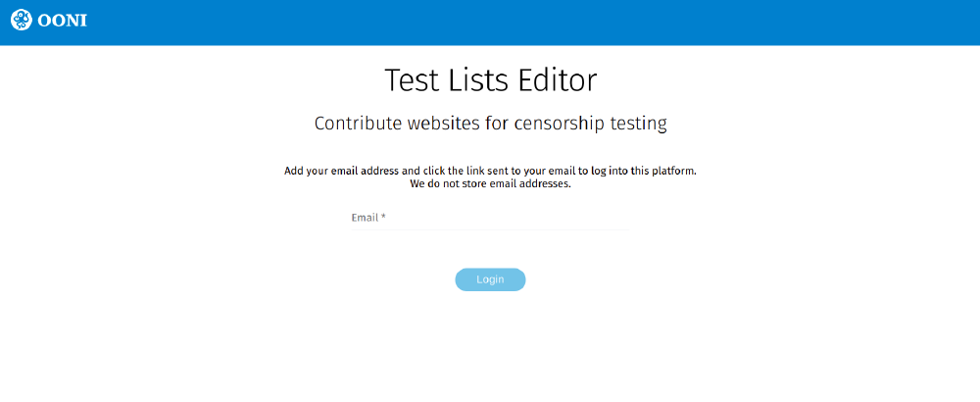This screenshot has width=980, height=402.
Task: Click the word "platform" in the instructions
Action: click(x=672, y=171)
